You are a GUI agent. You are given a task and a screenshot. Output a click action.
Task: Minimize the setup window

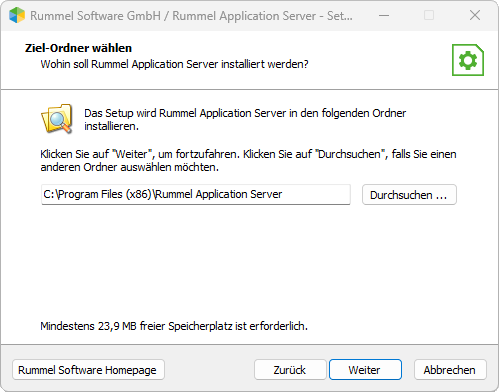384,15
